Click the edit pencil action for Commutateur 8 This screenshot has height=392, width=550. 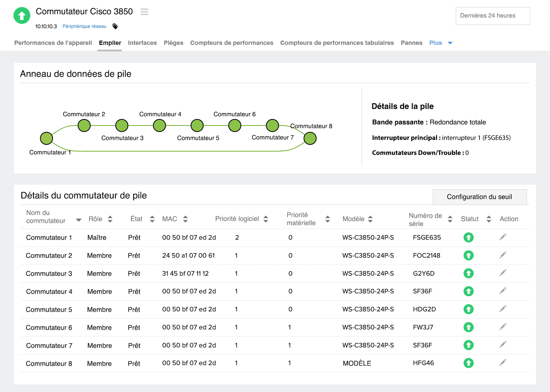pos(503,363)
